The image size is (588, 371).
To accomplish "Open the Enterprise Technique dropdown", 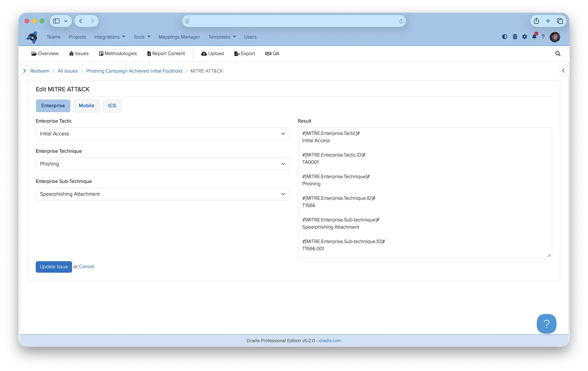I will [163, 164].
